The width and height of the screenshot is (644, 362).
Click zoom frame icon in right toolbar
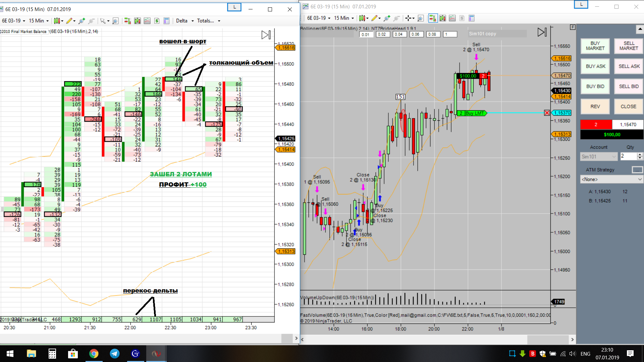[421, 18]
